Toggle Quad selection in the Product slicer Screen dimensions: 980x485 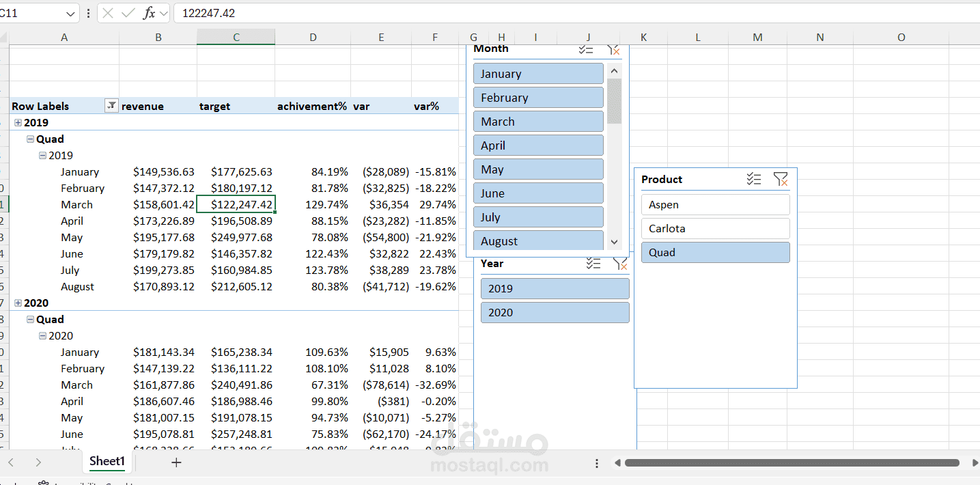tap(715, 252)
